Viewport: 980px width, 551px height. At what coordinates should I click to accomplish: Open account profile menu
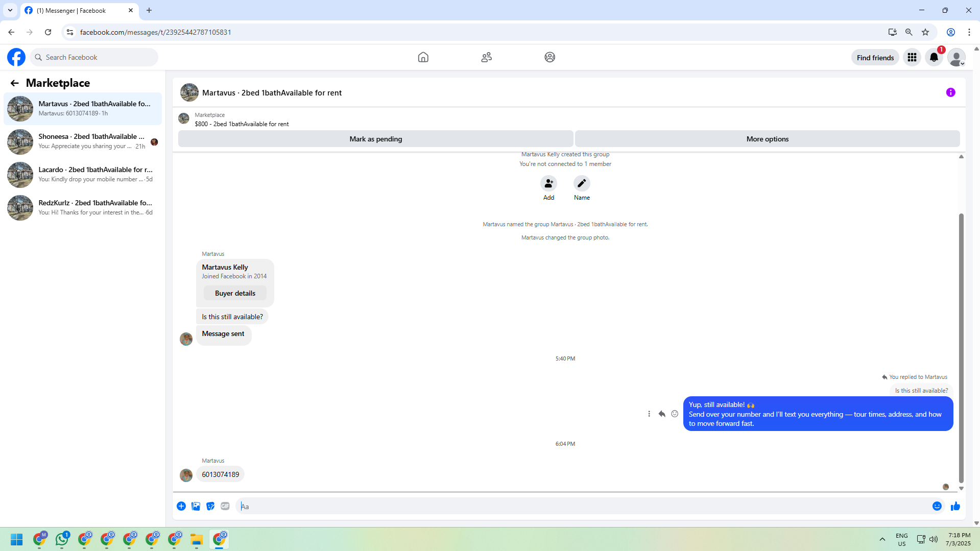tap(957, 57)
